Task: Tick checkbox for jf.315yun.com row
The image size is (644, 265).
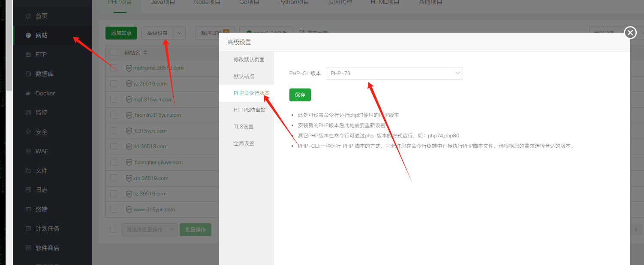Action: click(114, 131)
